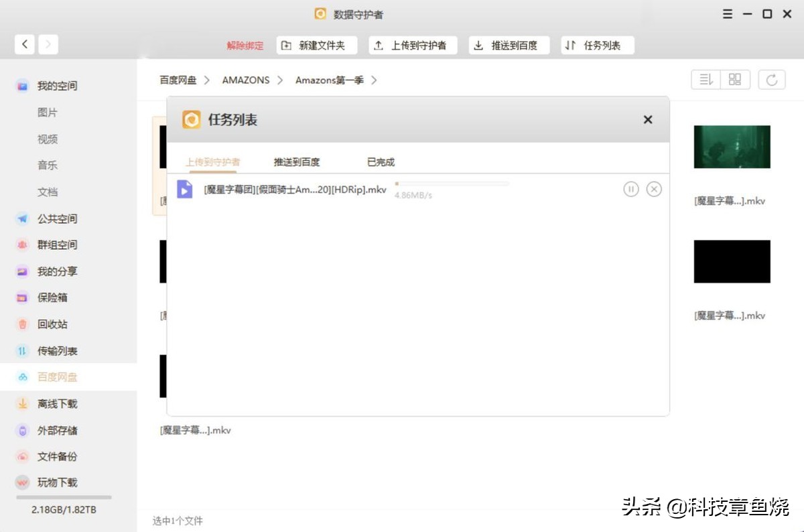
Task: Click the upload progress bar
Action: click(x=452, y=182)
